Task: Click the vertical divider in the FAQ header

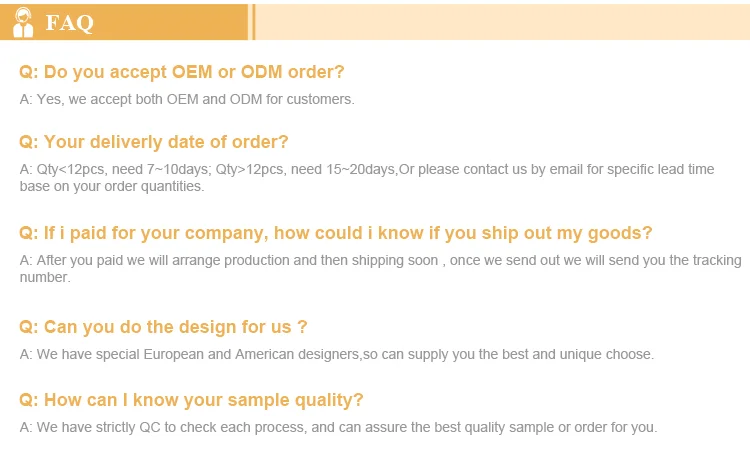Action: pyautogui.click(x=253, y=22)
